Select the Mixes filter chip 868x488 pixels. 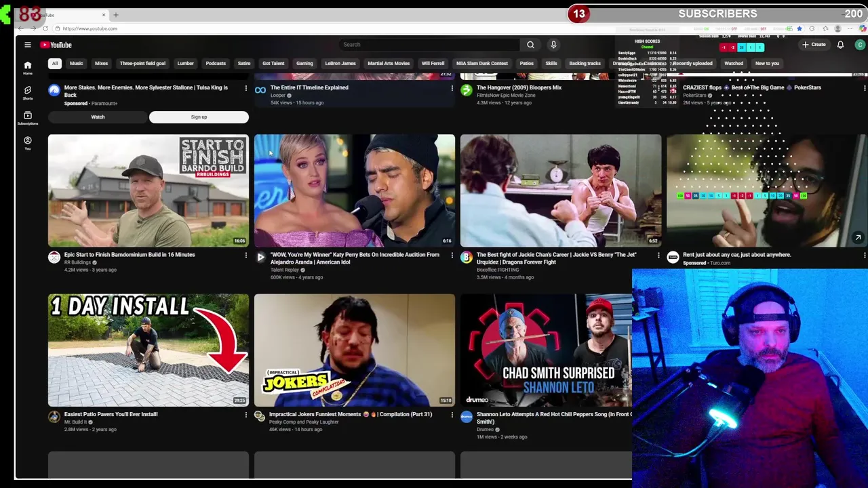click(x=101, y=64)
